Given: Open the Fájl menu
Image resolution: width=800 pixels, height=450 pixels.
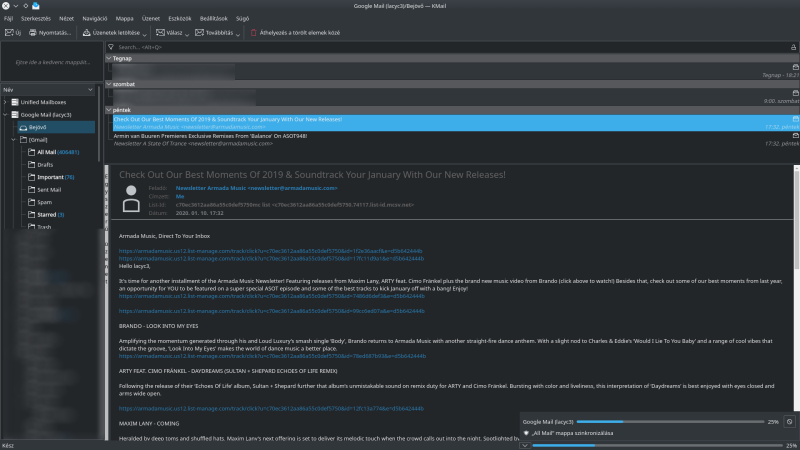Looking at the screenshot, I should [x=9, y=18].
